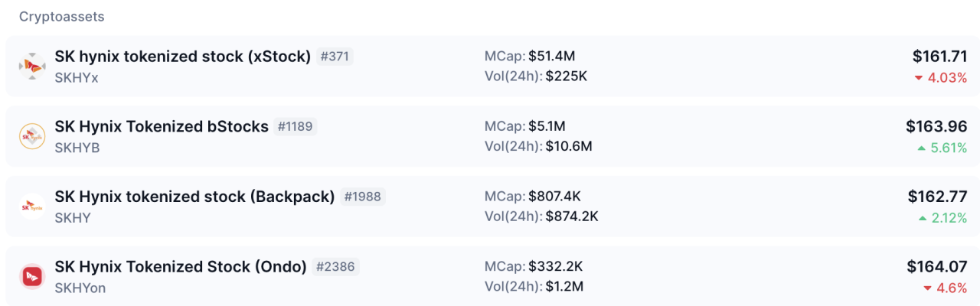Click the green up arrow beside 5.61%
The width and height of the screenshot is (980, 306).
pyautogui.click(x=922, y=148)
